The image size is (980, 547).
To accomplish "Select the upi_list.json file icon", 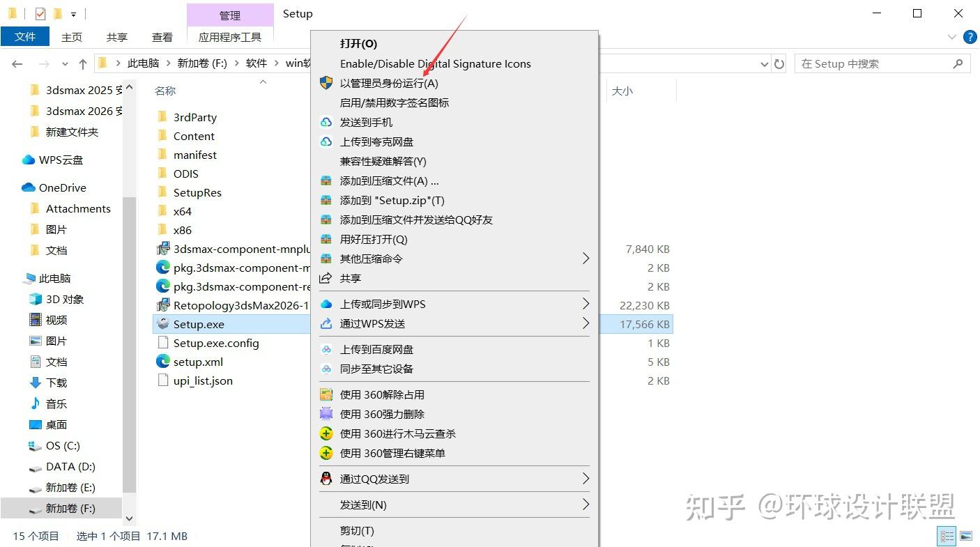I will (x=163, y=380).
